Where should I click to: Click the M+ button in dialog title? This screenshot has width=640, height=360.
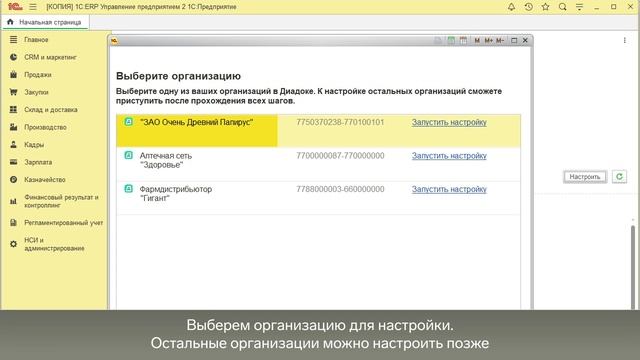[489, 40]
